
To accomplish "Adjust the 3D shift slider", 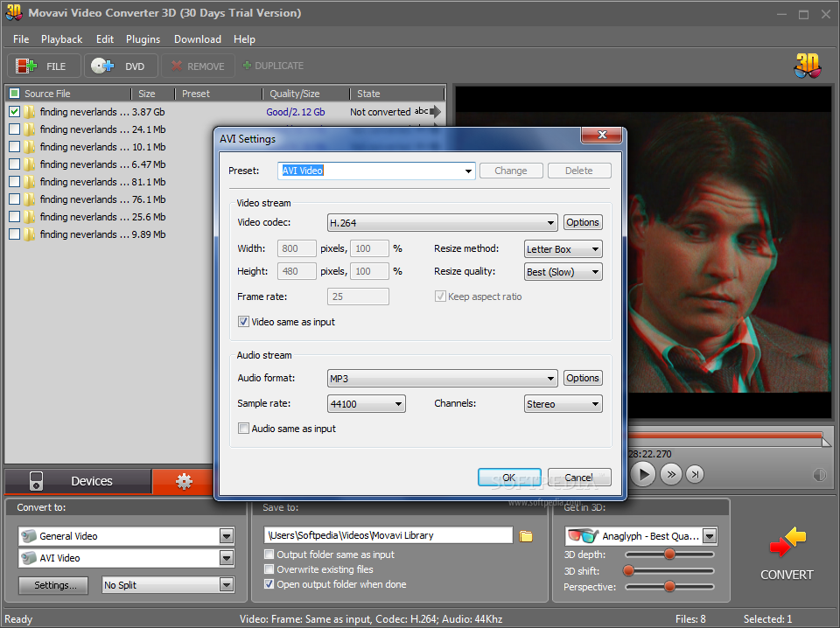I will tap(669, 571).
